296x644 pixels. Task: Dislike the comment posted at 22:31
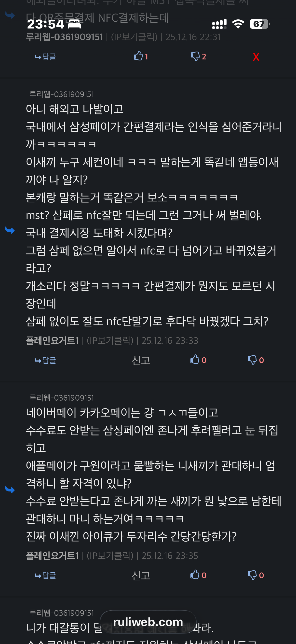(198, 56)
